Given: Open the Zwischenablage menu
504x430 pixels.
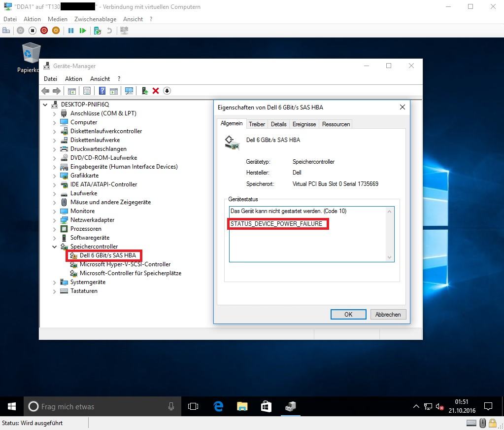Looking at the screenshot, I should point(95,19).
